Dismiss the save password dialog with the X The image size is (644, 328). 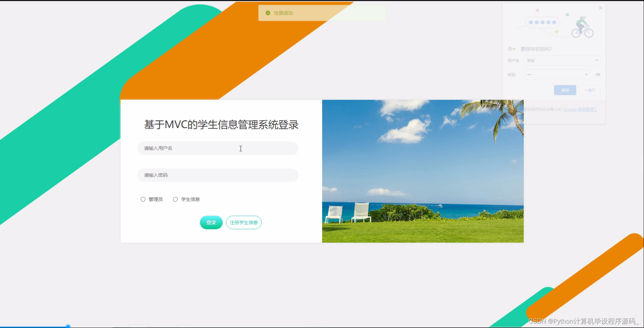600,8
